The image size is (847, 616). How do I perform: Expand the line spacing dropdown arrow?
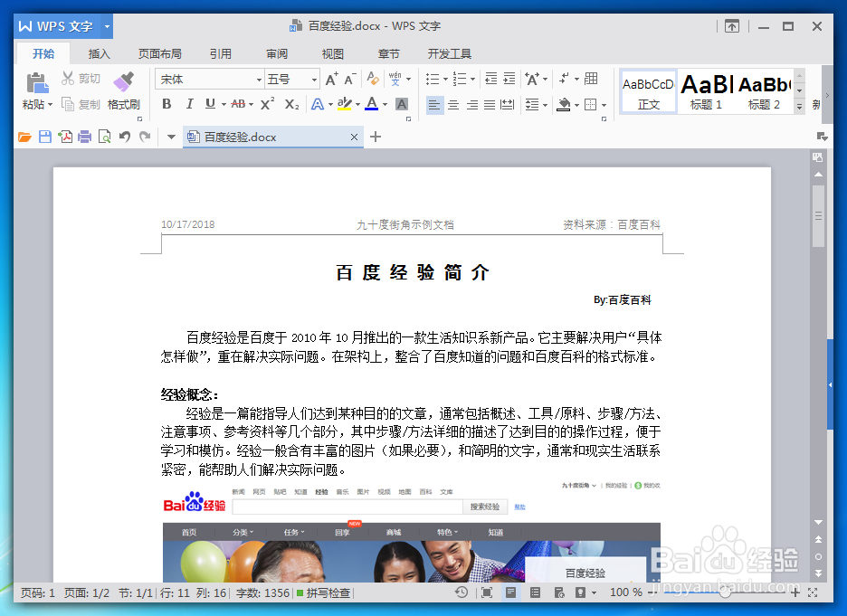[x=546, y=105]
